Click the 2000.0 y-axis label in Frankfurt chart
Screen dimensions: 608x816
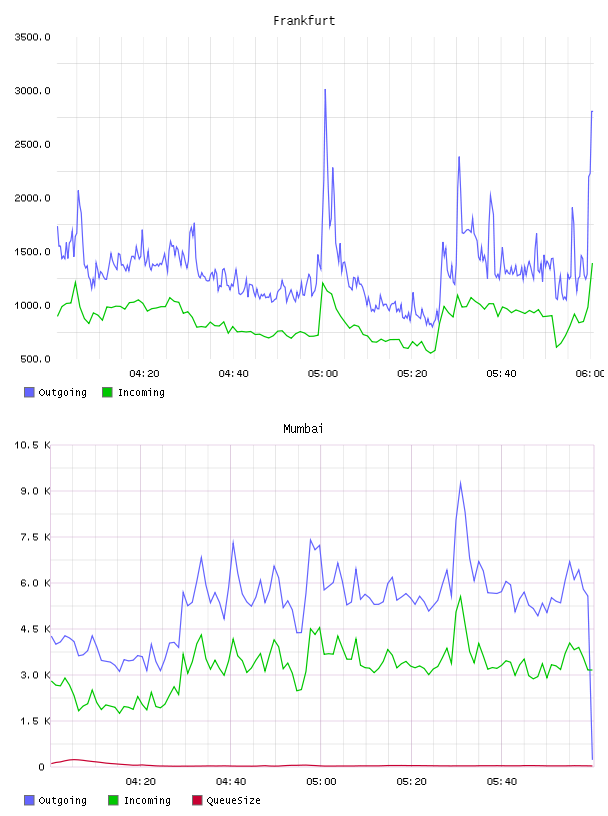[32, 198]
